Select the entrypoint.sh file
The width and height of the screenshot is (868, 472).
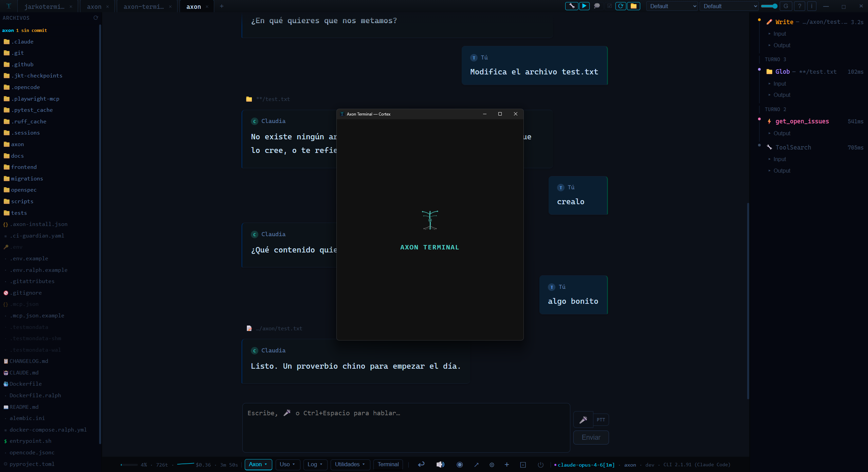(27, 441)
